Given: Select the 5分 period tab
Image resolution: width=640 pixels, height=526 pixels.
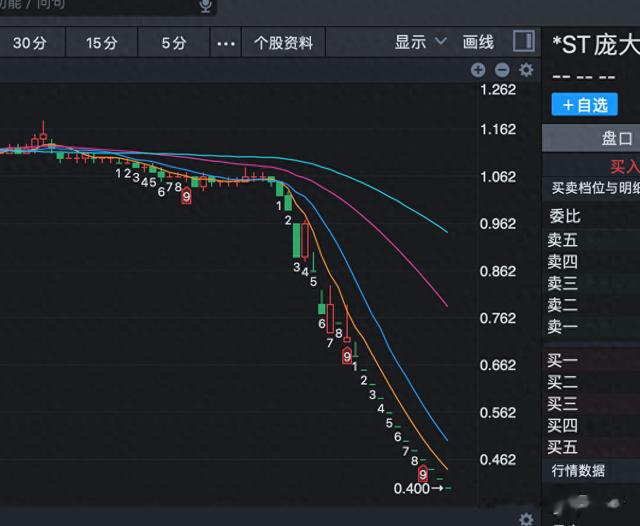Looking at the screenshot, I should click(174, 43).
